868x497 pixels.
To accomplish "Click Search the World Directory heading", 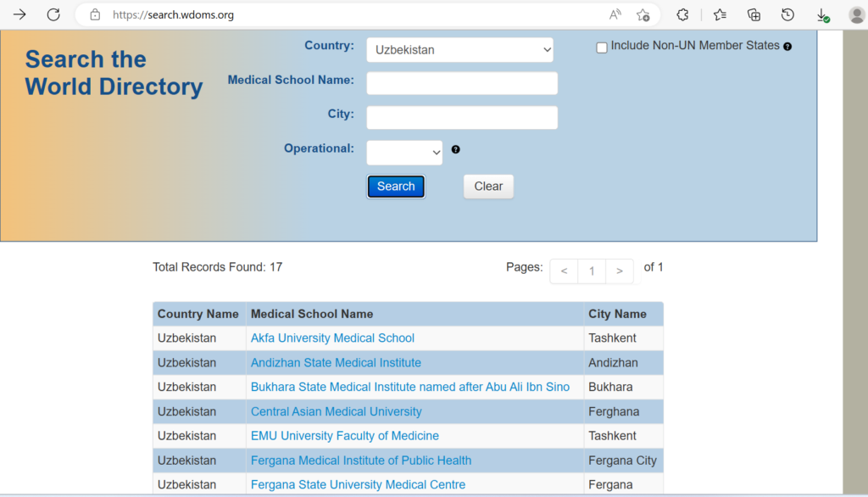I will 114,73.
